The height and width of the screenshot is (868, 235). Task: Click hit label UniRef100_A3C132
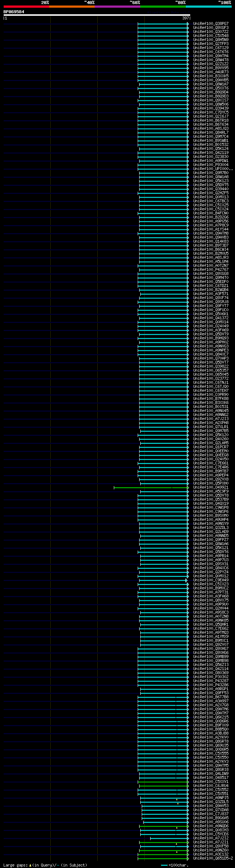pyautogui.click(x=211, y=854)
